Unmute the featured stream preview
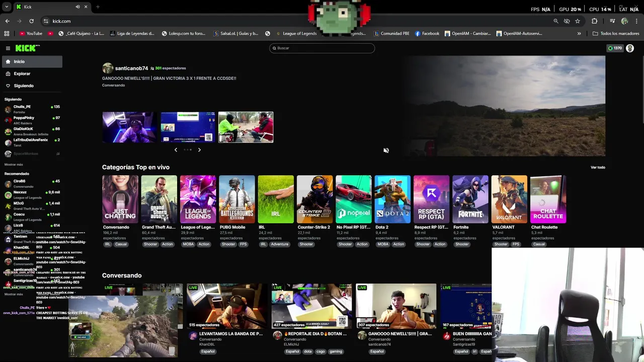The width and height of the screenshot is (644, 362). click(386, 150)
